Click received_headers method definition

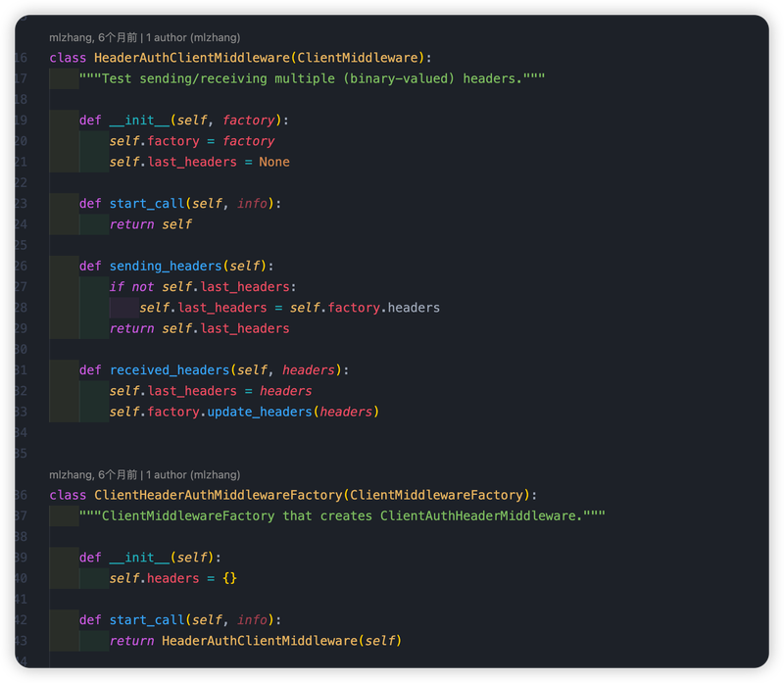click(x=214, y=370)
